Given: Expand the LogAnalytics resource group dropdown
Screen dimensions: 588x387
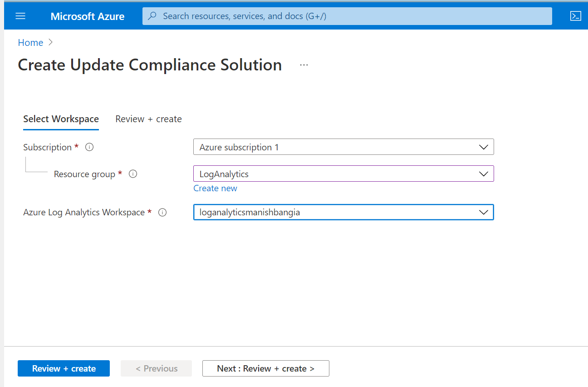Looking at the screenshot, I should 484,174.
